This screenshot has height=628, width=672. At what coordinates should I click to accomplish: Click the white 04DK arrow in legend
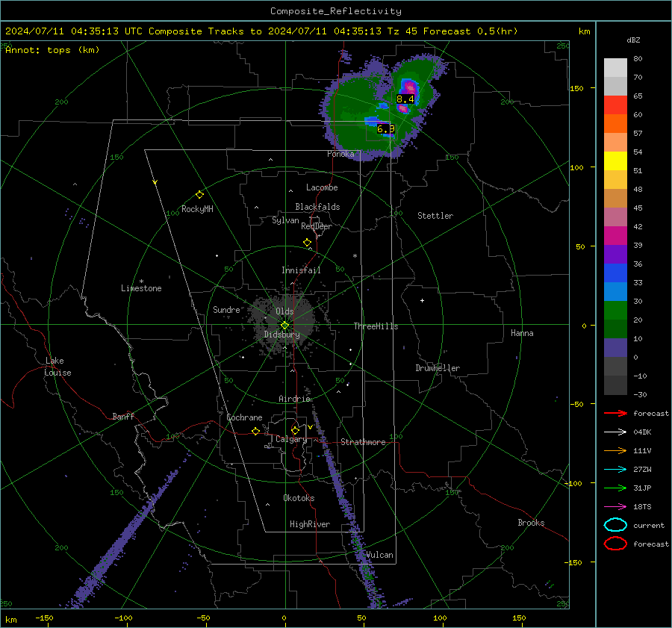(x=615, y=432)
